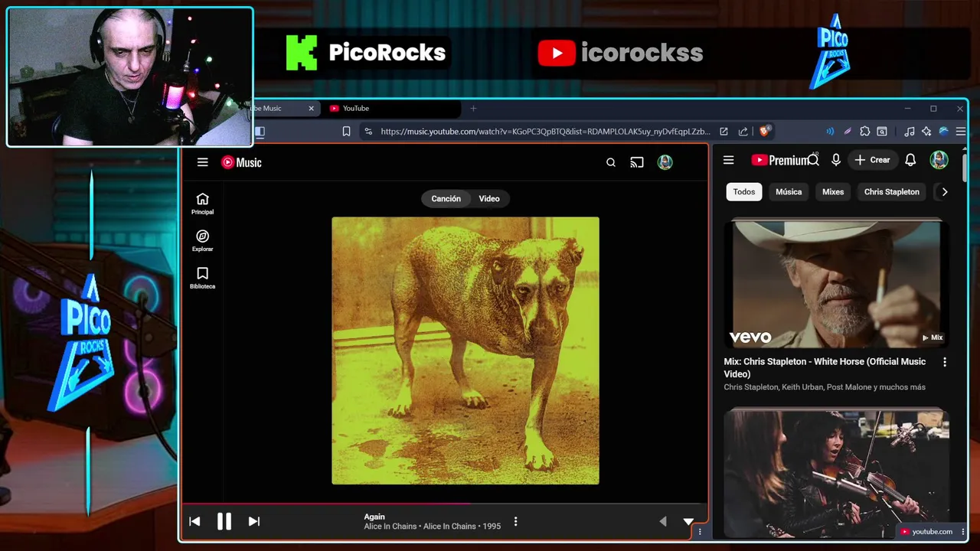Open the side panel options below the player
This screenshot has height=551, width=980.
700,531
